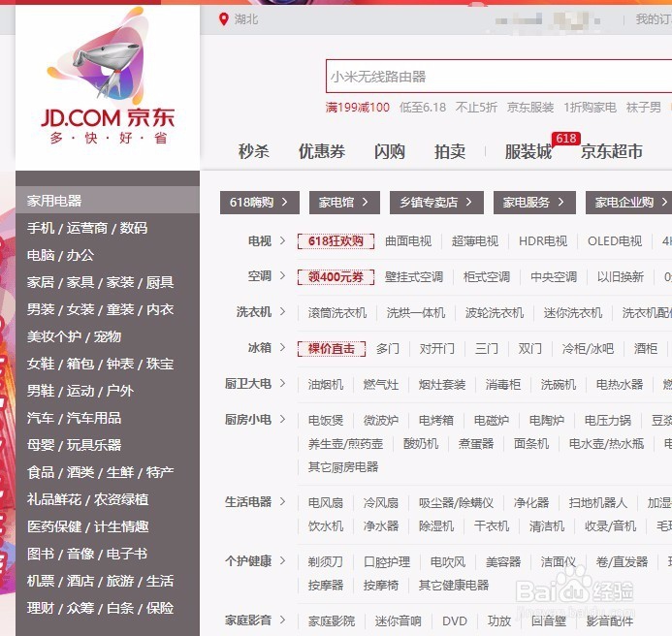Open the 洗衣机 category heading
672x636 pixels.
coord(254,312)
